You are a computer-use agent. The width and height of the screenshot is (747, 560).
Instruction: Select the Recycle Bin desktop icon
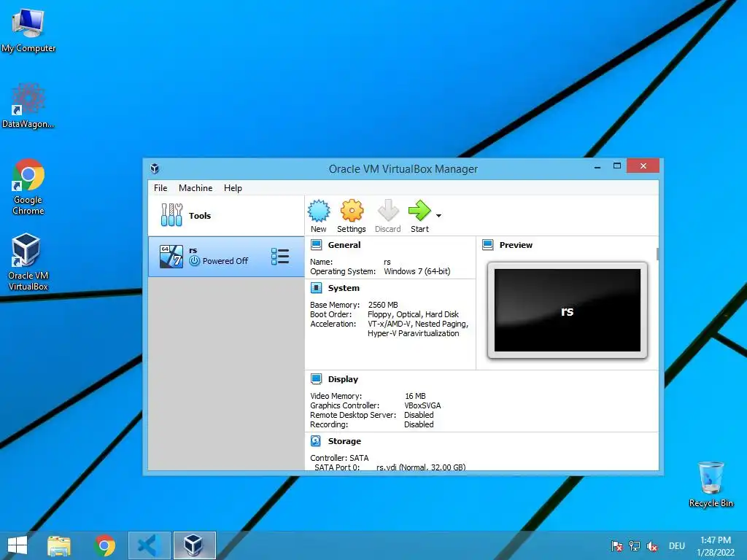coord(711,484)
